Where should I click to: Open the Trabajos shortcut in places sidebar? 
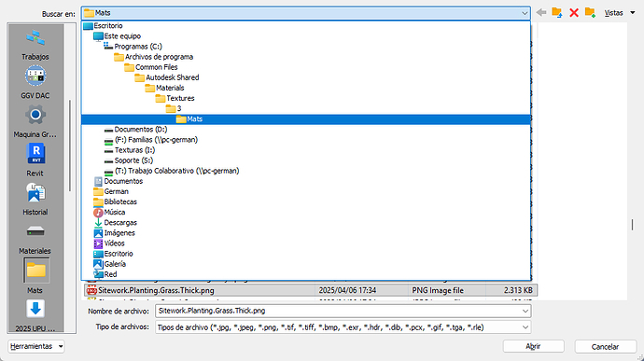(35, 45)
